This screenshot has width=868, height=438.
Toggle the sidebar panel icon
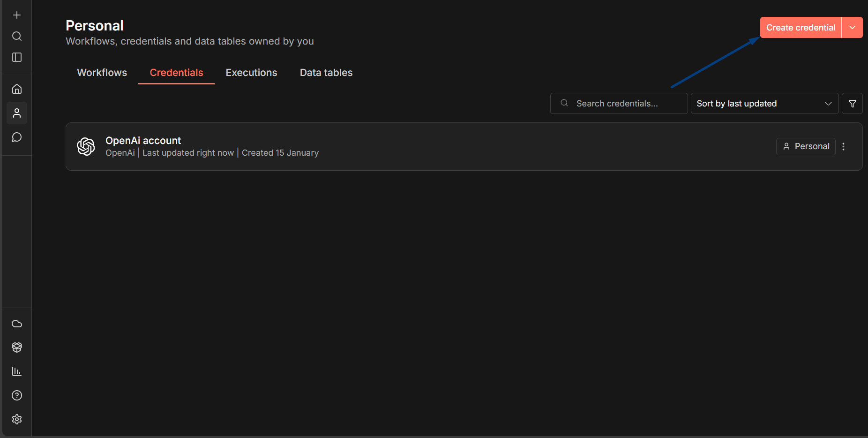(17, 57)
